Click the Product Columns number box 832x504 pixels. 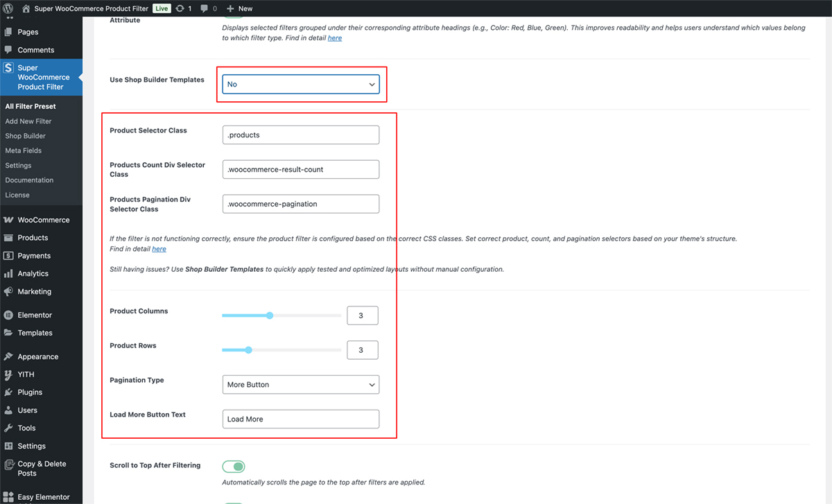point(363,315)
